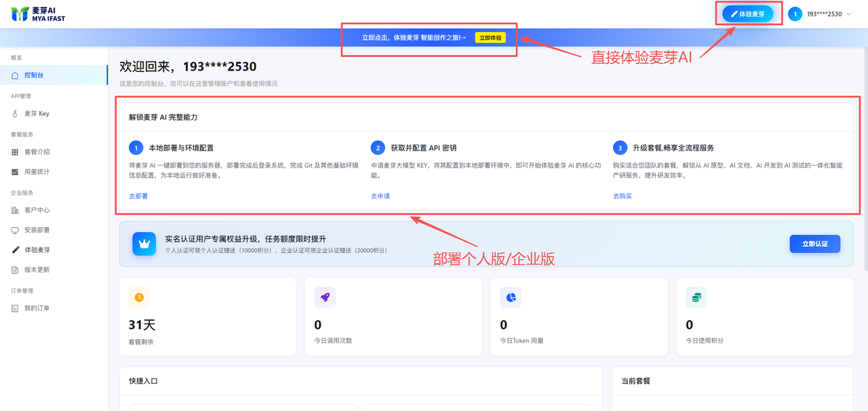This screenshot has width=868, height=411.
Task: Click the 立即认证 button
Action: pyautogui.click(x=814, y=244)
